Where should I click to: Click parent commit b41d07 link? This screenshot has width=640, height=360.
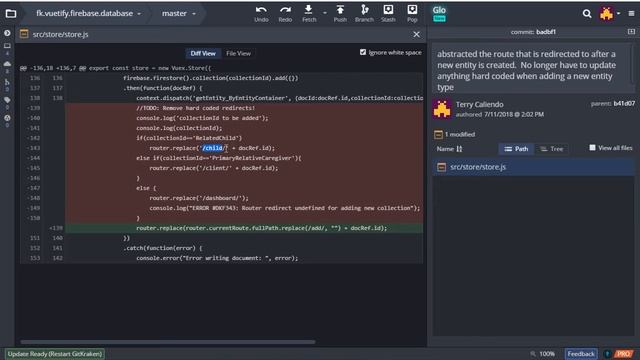coord(624,104)
